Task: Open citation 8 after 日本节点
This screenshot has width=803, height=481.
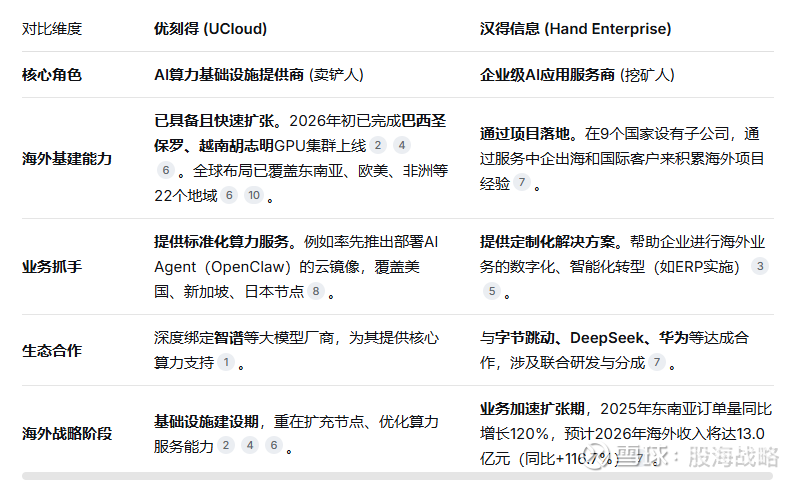Action: coord(316,291)
